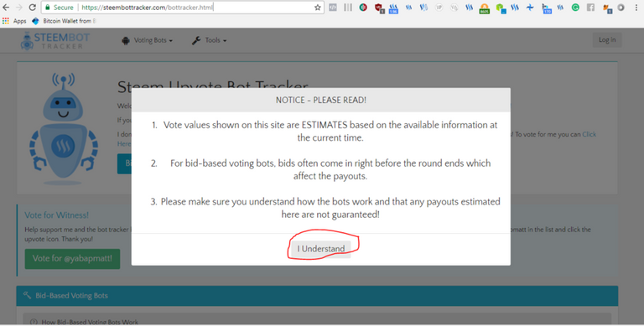Open the Chrome three-dot menu
The width and height of the screenshot is (644, 326).
click(636, 8)
